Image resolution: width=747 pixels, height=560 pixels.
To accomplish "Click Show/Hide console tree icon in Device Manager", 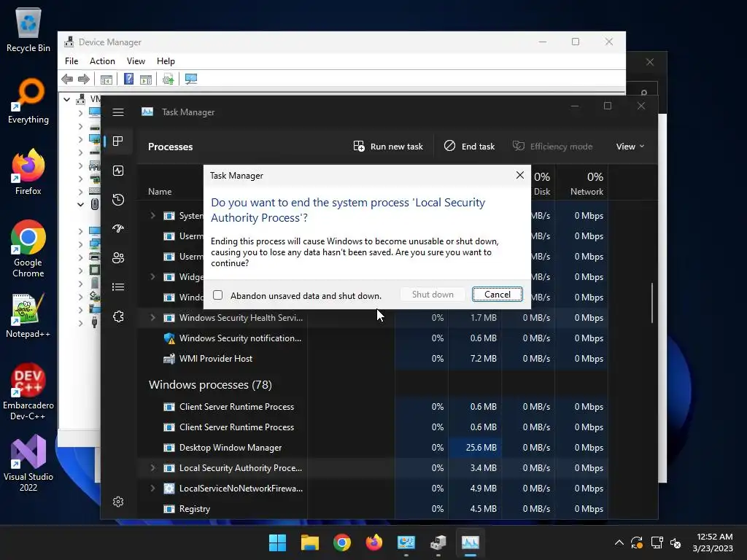I will tap(107, 79).
